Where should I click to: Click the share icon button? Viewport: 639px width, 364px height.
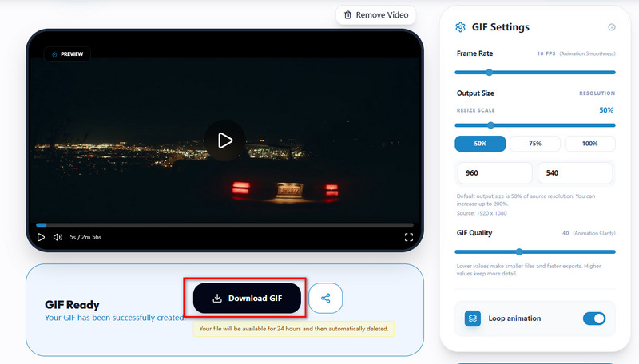325,298
